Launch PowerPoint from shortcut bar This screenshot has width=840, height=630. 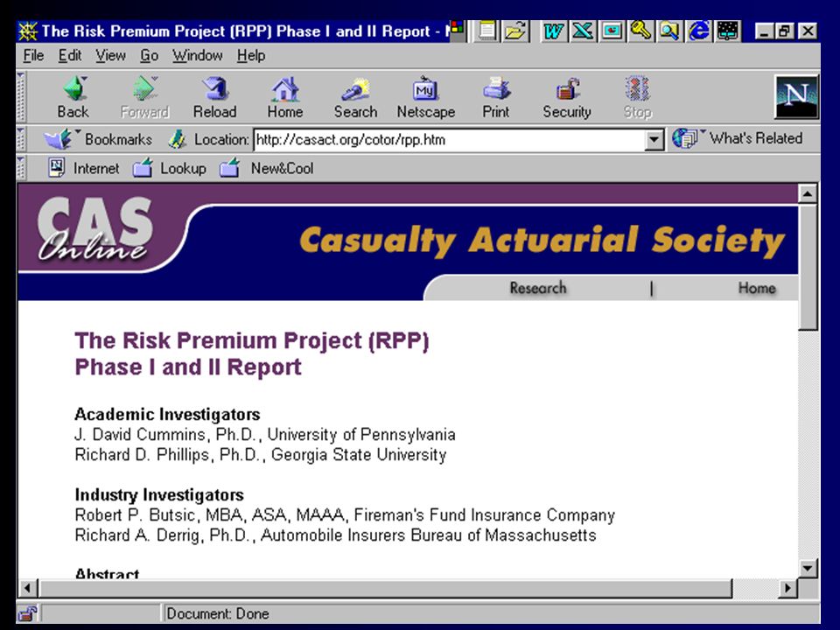click(612, 31)
